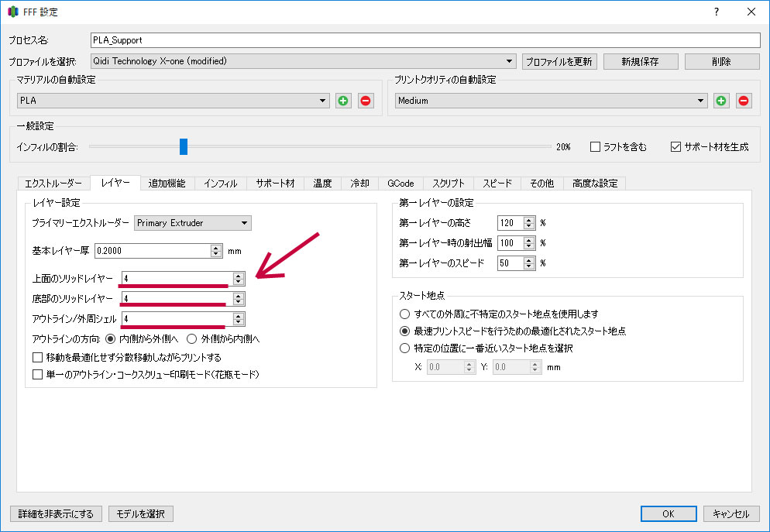Open the 温度 tab
Image resolution: width=770 pixels, height=532 pixels.
[322, 184]
